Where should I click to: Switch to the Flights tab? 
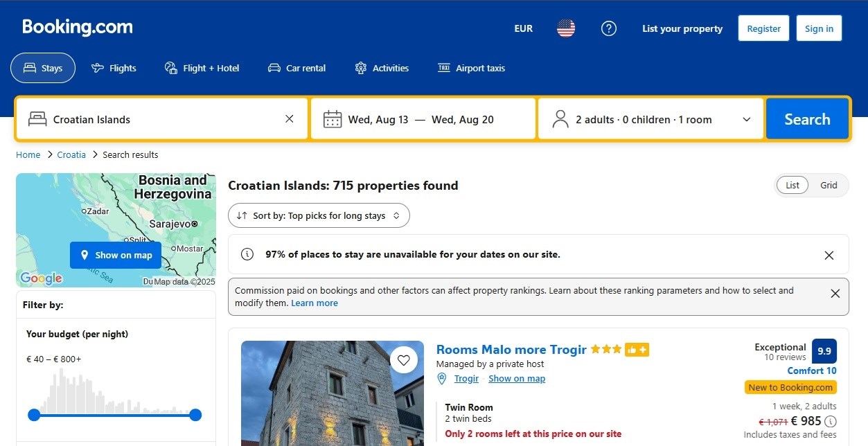point(114,68)
